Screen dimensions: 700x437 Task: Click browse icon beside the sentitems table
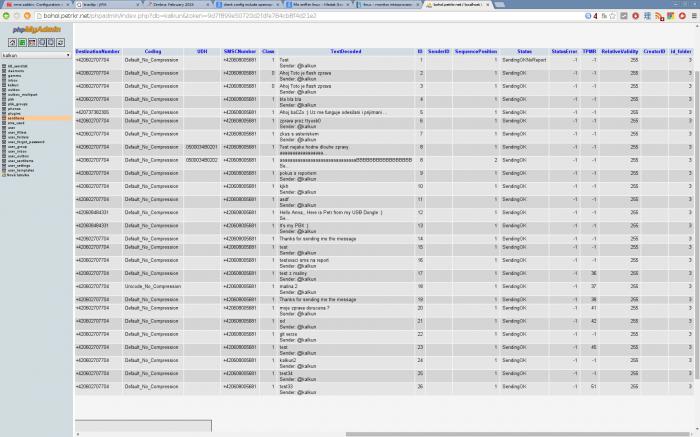point(4,118)
